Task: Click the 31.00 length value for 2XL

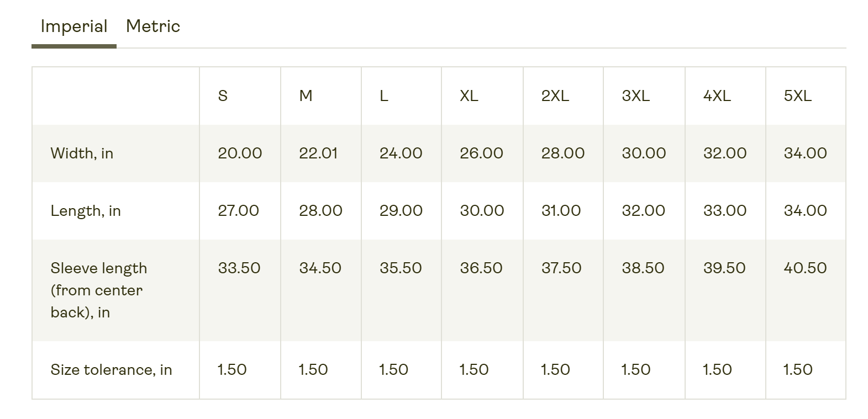Action: point(561,211)
